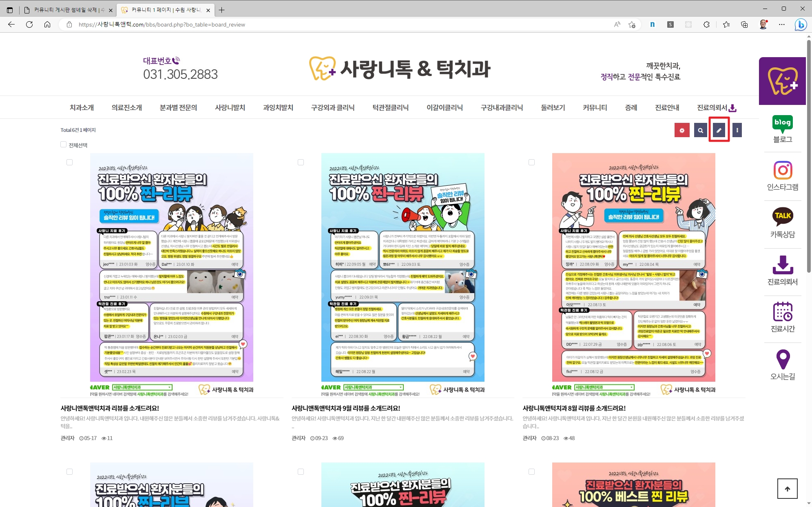The height and width of the screenshot is (507, 812).
Task: Click the pencil write-post icon
Action: [719, 131]
